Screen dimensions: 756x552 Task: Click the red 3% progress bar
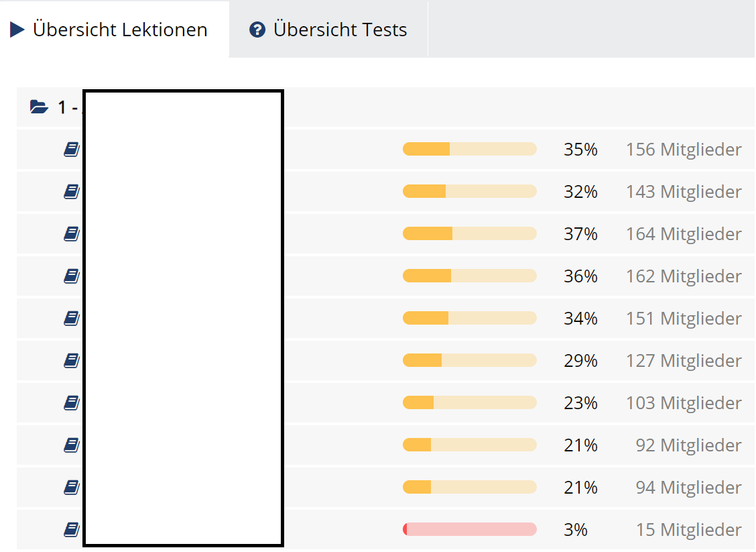(x=470, y=529)
